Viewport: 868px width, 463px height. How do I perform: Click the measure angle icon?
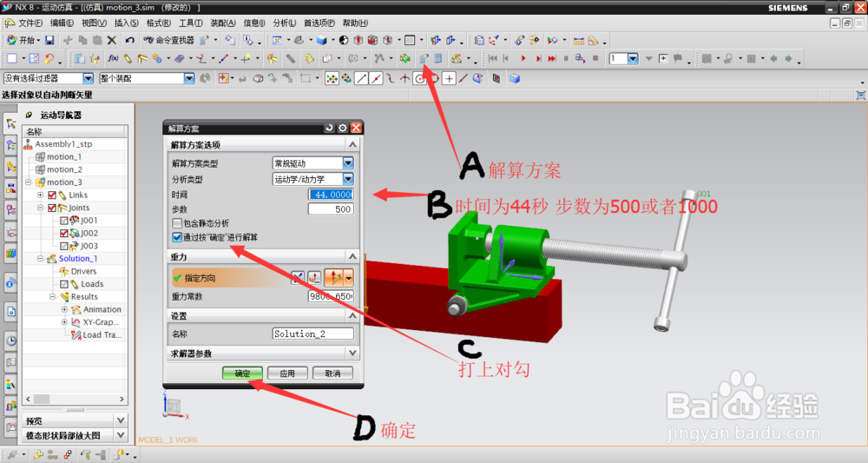point(594,40)
